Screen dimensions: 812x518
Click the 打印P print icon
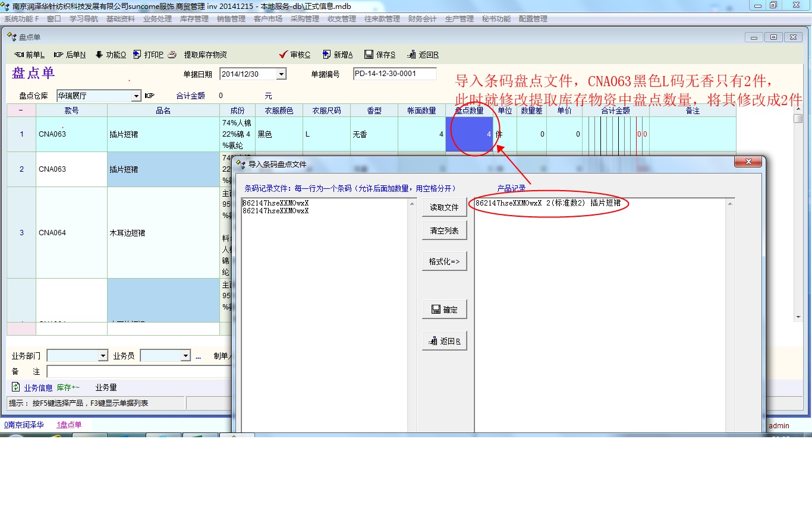137,55
